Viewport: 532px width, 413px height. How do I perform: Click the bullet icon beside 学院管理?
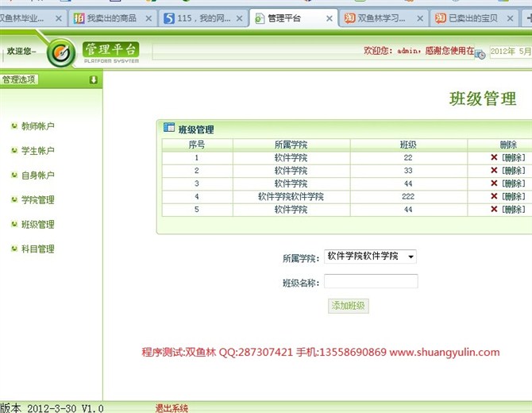coord(14,199)
